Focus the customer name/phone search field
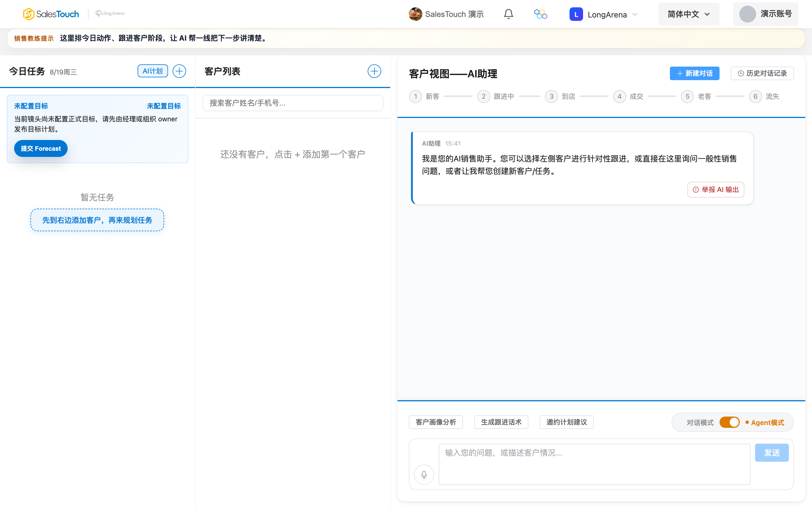 click(x=293, y=103)
